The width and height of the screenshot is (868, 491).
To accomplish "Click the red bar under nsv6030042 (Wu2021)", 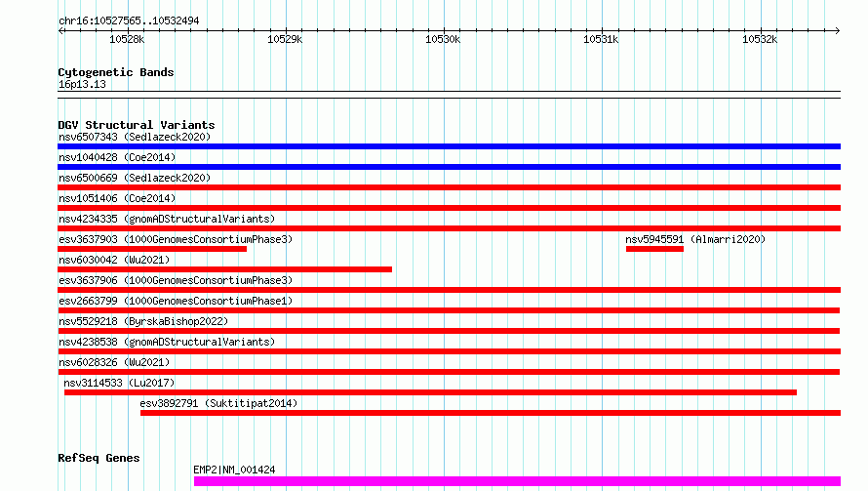I will [224, 269].
